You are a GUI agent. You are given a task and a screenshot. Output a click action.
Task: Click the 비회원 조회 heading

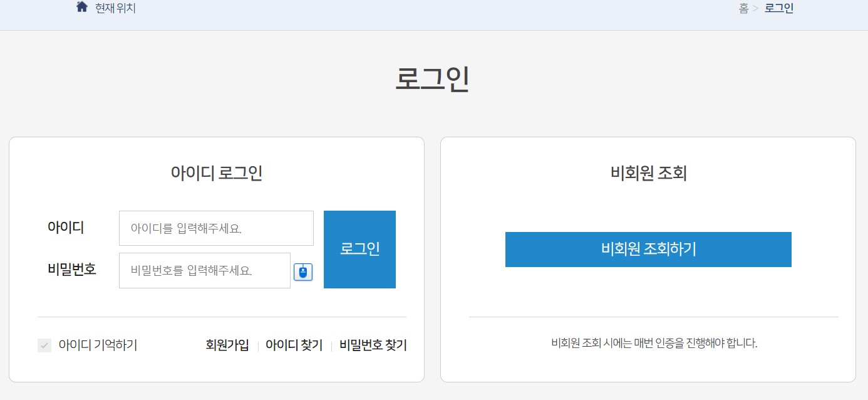pos(648,173)
